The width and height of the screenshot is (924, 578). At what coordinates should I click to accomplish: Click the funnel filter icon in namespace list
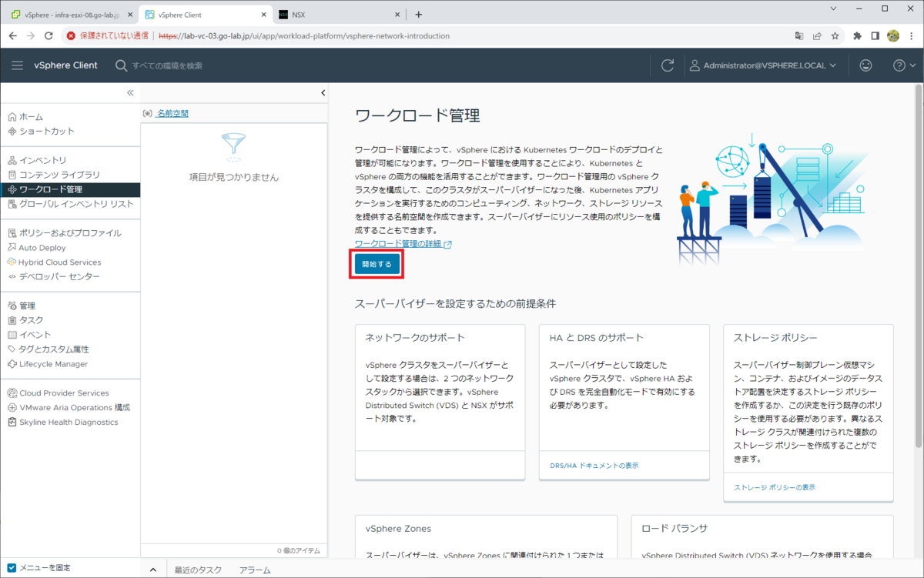(233, 146)
